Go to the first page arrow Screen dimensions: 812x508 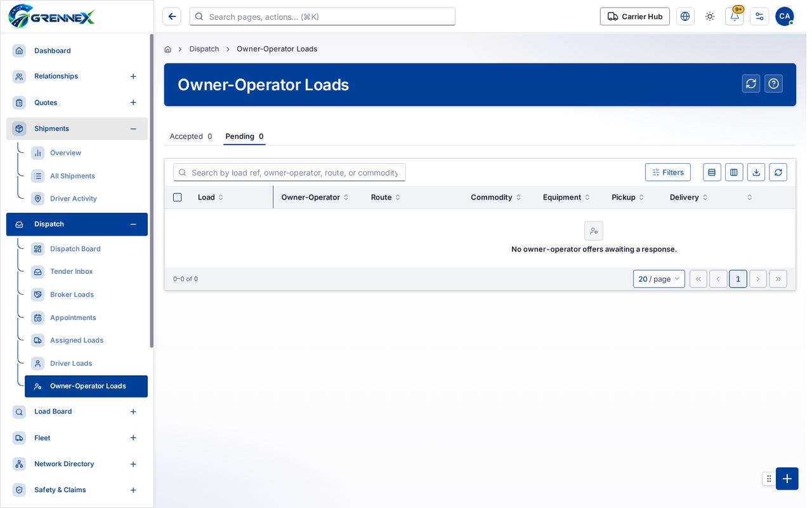click(698, 279)
